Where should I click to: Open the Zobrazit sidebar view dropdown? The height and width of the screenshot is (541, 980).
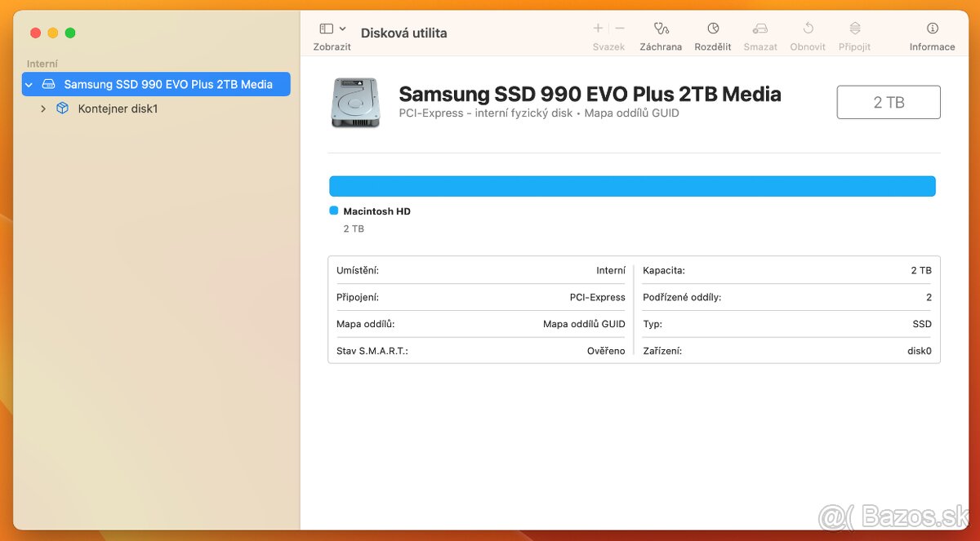coord(332,29)
